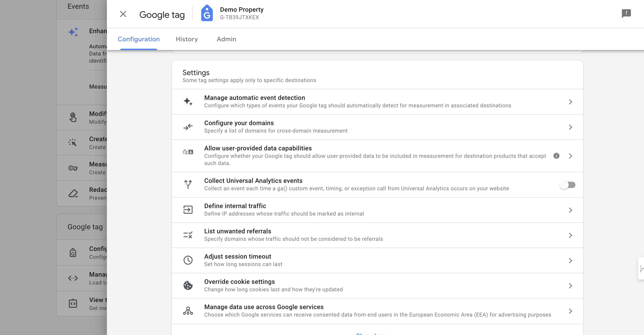The image size is (644, 335).
Task: Switch to the Admin tab
Action: [x=226, y=39]
